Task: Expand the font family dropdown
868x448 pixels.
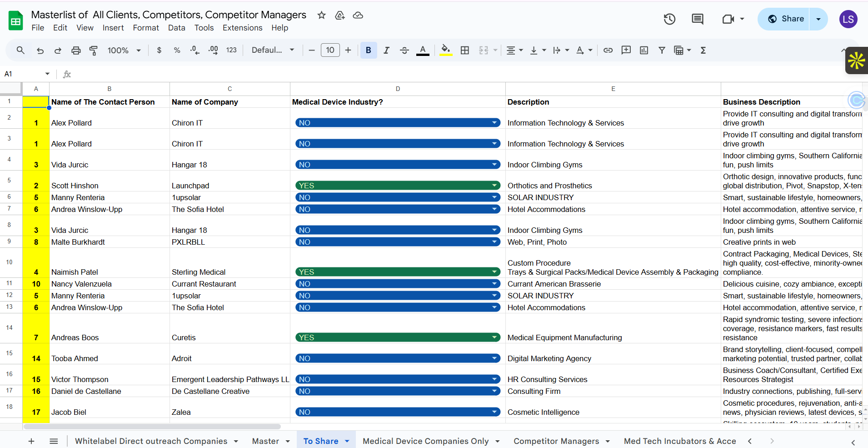Action: (x=273, y=50)
